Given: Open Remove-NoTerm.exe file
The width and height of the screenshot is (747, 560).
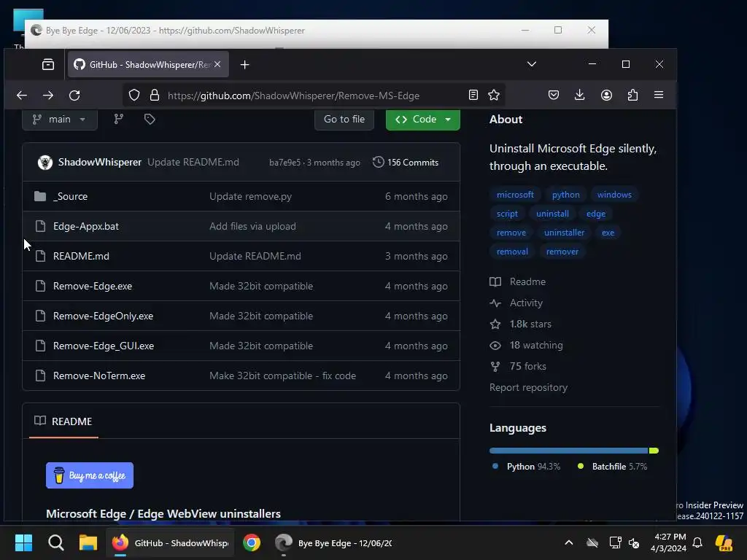Looking at the screenshot, I should [99, 376].
